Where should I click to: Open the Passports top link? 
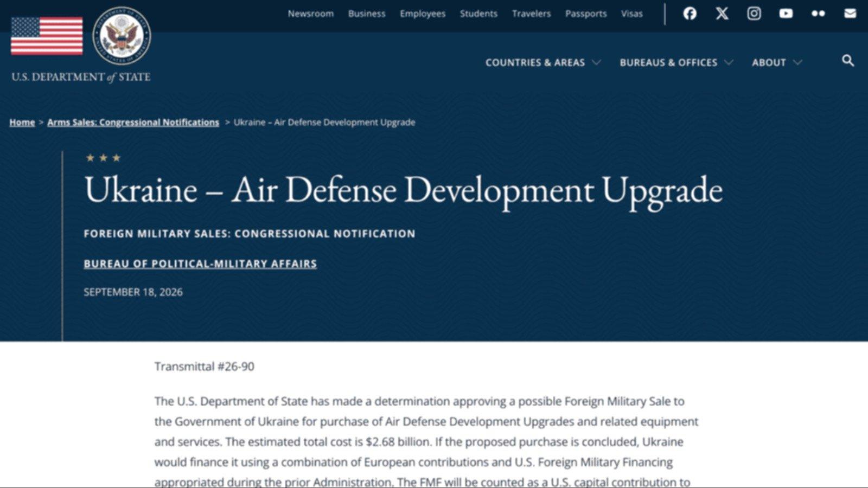[x=586, y=14]
